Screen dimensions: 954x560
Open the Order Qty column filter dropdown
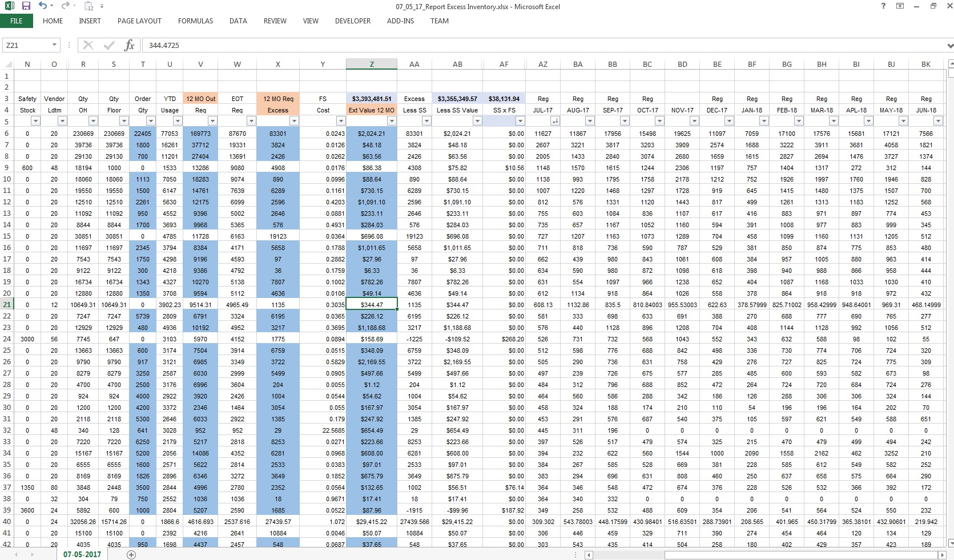click(x=151, y=121)
